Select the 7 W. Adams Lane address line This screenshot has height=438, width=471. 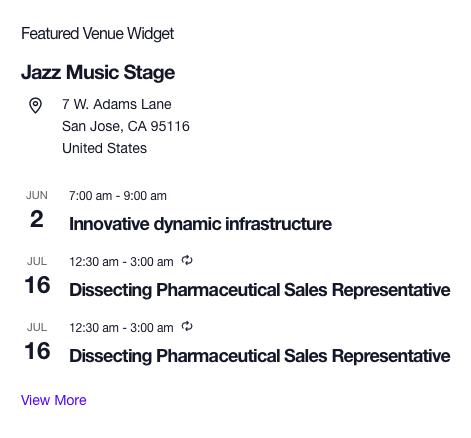[117, 104]
